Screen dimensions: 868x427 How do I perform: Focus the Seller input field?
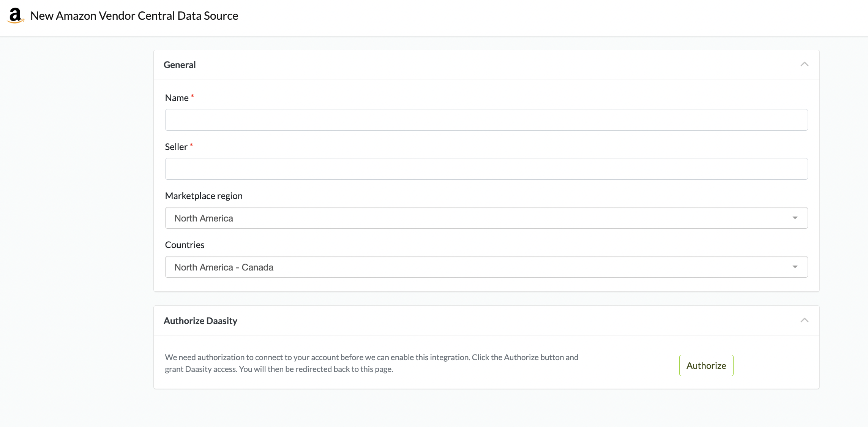pos(486,169)
